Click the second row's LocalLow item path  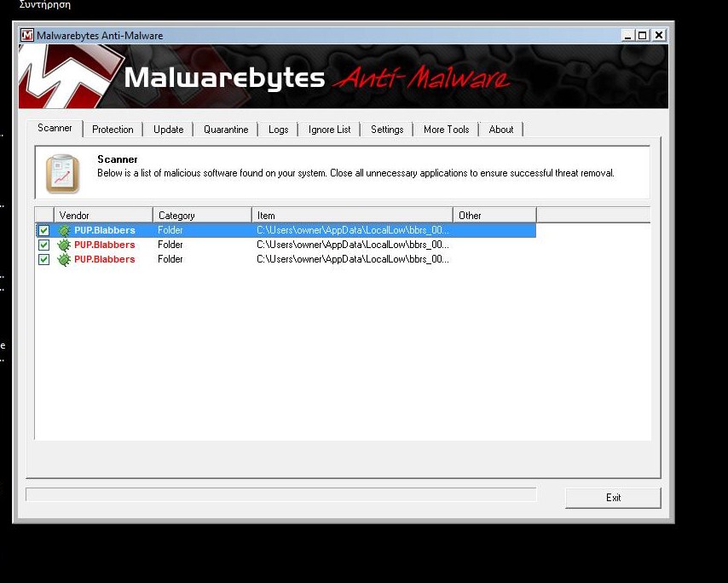click(x=353, y=245)
